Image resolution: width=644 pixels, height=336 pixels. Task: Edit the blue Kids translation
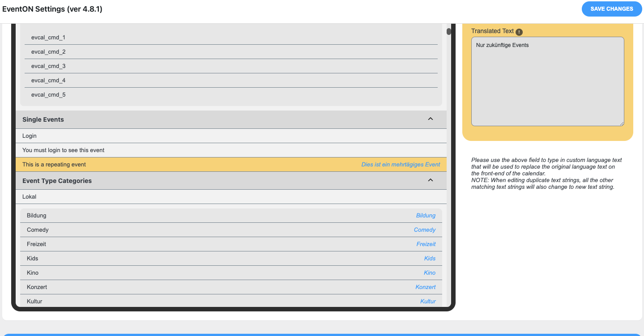pos(430,259)
